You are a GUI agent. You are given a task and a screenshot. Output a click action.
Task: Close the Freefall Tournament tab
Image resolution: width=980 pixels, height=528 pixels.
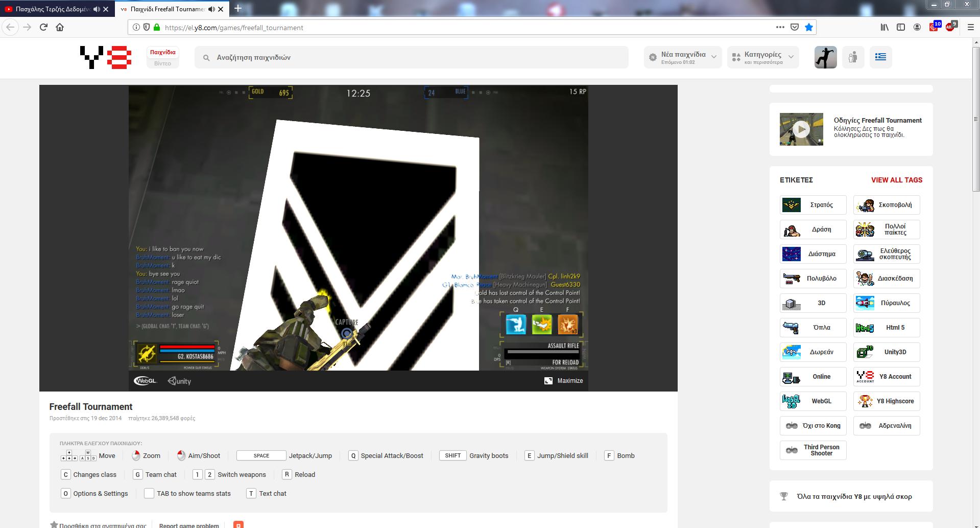[x=221, y=9]
